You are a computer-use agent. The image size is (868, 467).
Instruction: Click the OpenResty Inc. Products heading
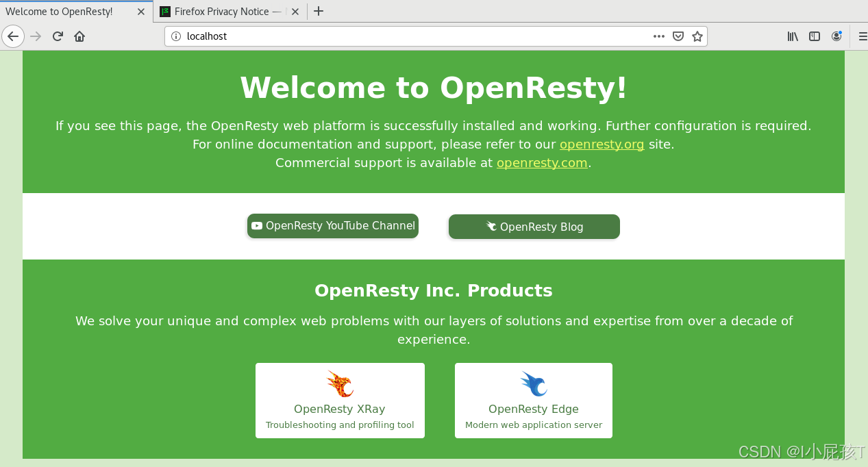click(434, 290)
